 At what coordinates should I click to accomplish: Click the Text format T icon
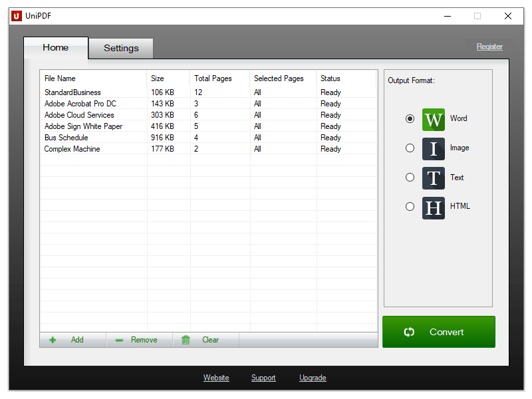(x=434, y=178)
